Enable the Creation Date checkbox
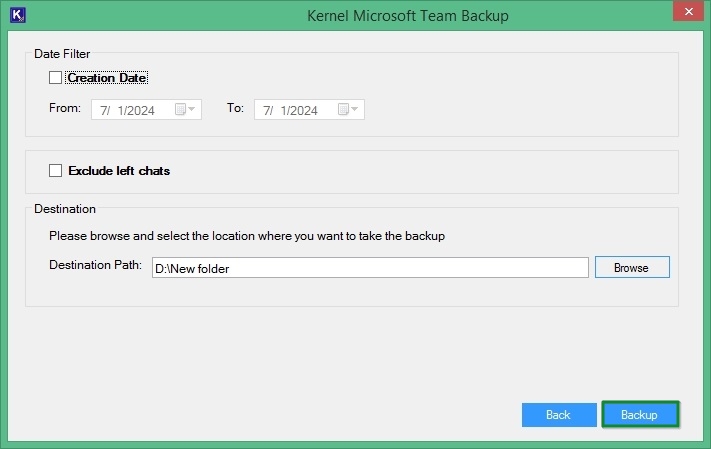The image size is (711, 449). click(x=55, y=78)
